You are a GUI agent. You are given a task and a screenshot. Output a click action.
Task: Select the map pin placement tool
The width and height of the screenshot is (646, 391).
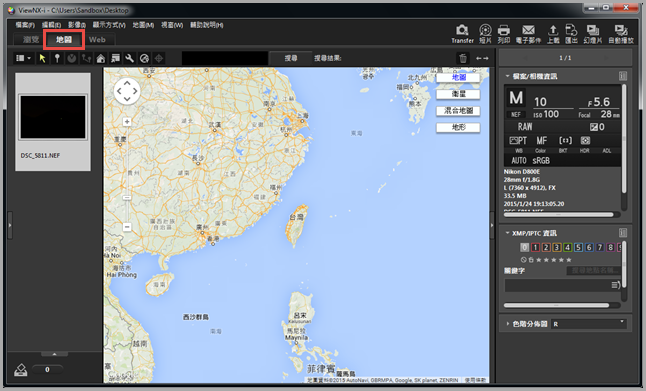pos(57,59)
